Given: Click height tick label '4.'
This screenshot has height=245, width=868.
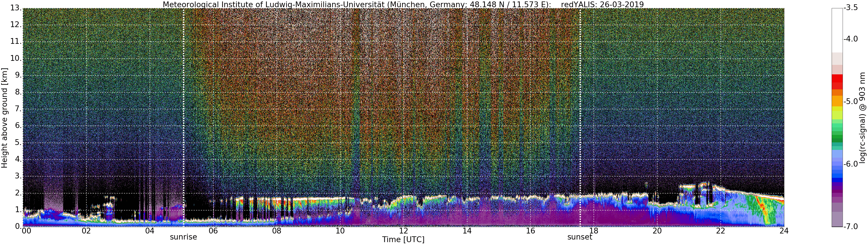Looking at the screenshot, I should (x=18, y=159).
